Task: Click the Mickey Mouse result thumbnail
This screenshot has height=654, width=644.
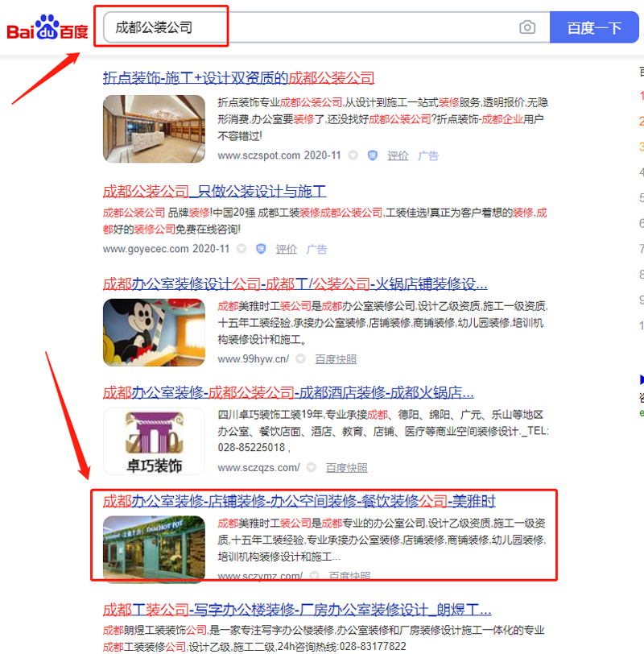Action: (154, 333)
